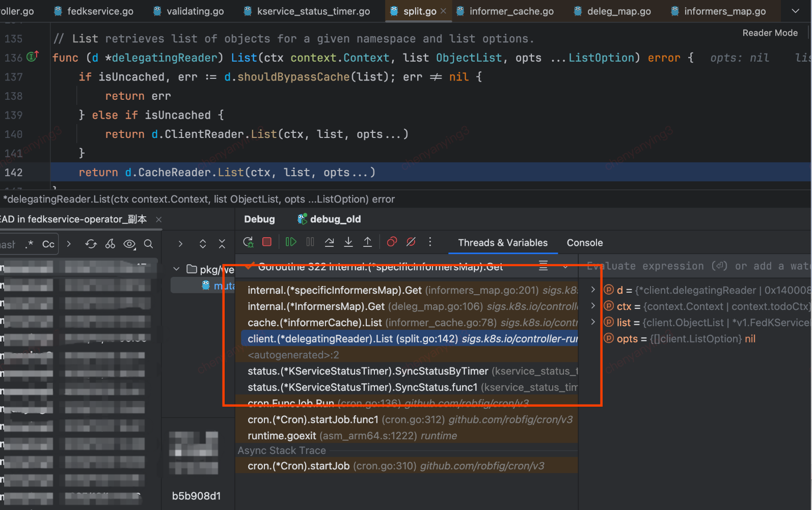Toggle the regex option in log search

(30, 244)
